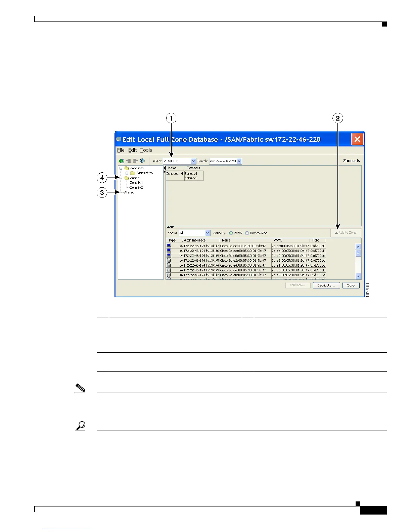Click the Switch Interface column header
The width and height of the screenshot is (411, 532).
click(x=199, y=240)
